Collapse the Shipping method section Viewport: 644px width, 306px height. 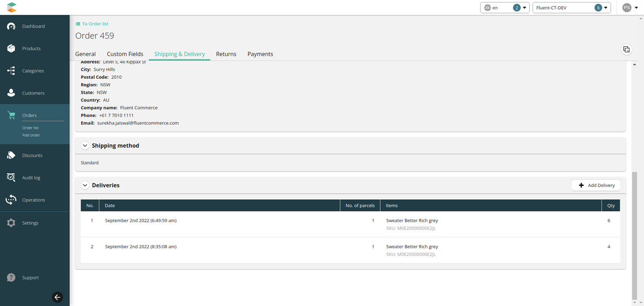coord(85,146)
